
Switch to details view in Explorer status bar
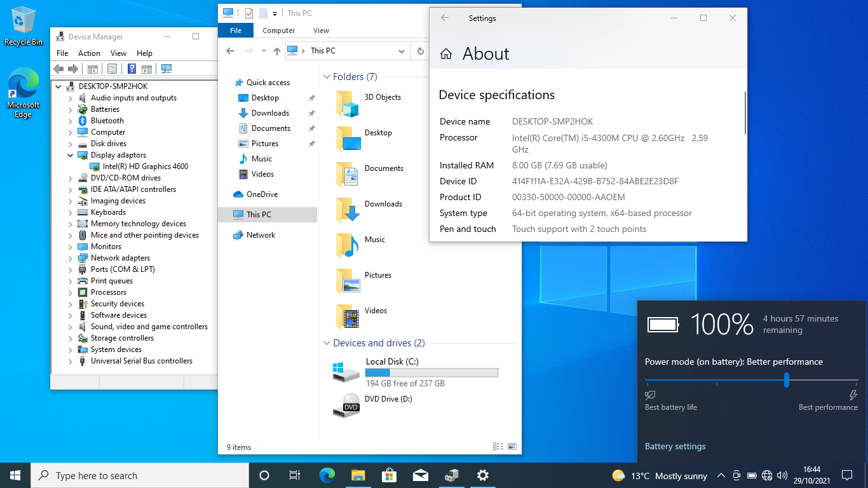point(498,447)
